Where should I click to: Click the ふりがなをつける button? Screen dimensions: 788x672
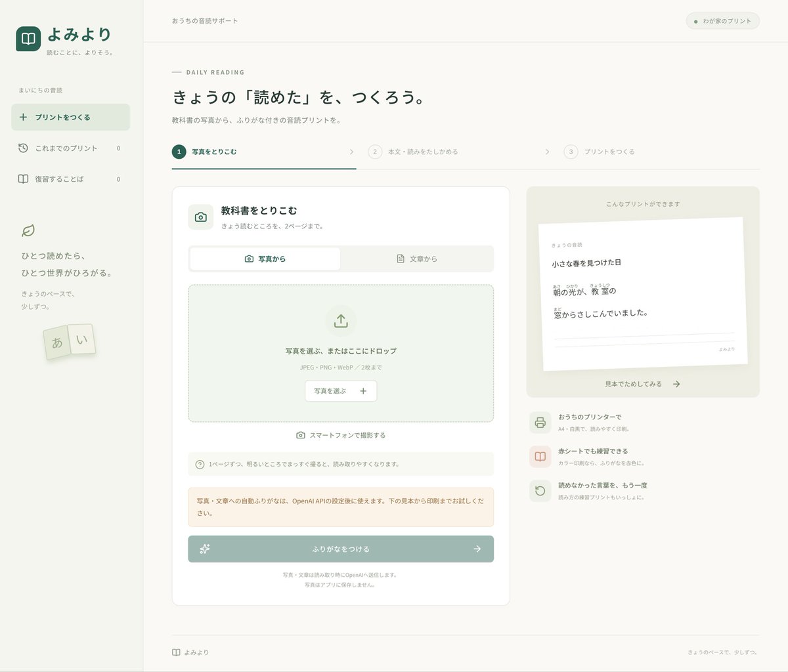pos(341,549)
